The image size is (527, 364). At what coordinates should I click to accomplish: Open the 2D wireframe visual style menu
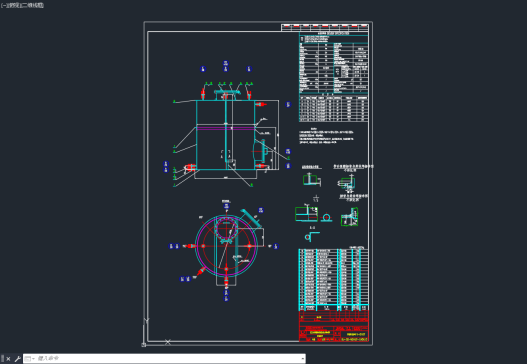click(x=32, y=5)
